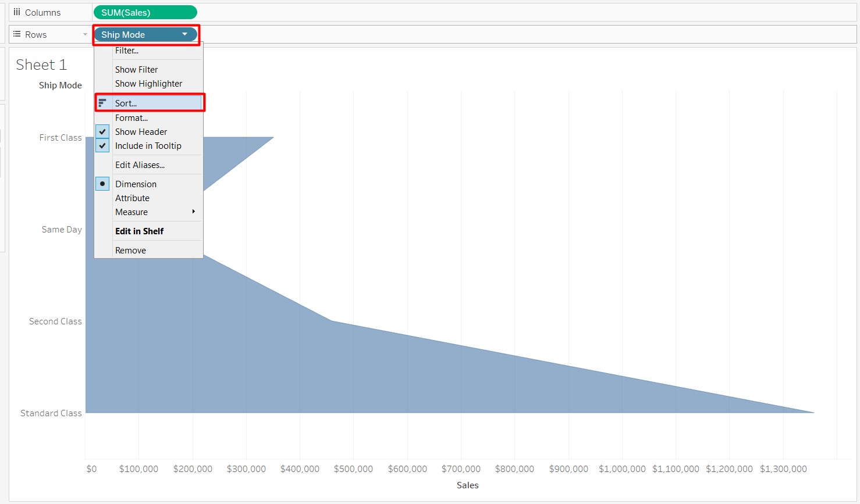Click the $800,000 axis tick label
The height and width of the screenshot is (504, 860).
pos(514,469)
